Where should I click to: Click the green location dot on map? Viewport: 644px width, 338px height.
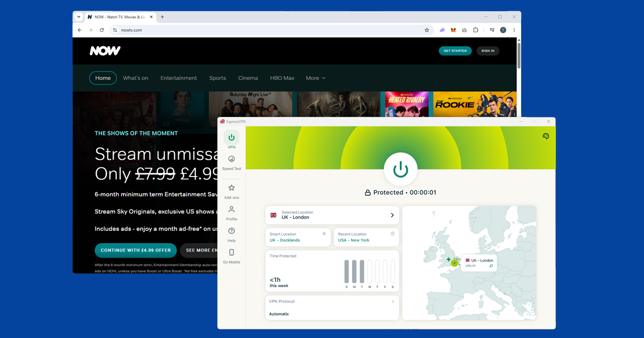(455, 263)
